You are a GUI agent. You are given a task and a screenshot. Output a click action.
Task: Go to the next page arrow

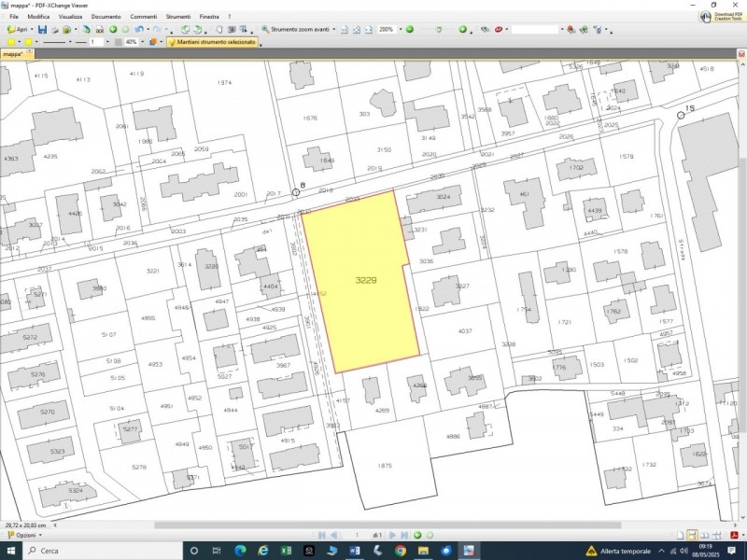[x=393, y=535]
